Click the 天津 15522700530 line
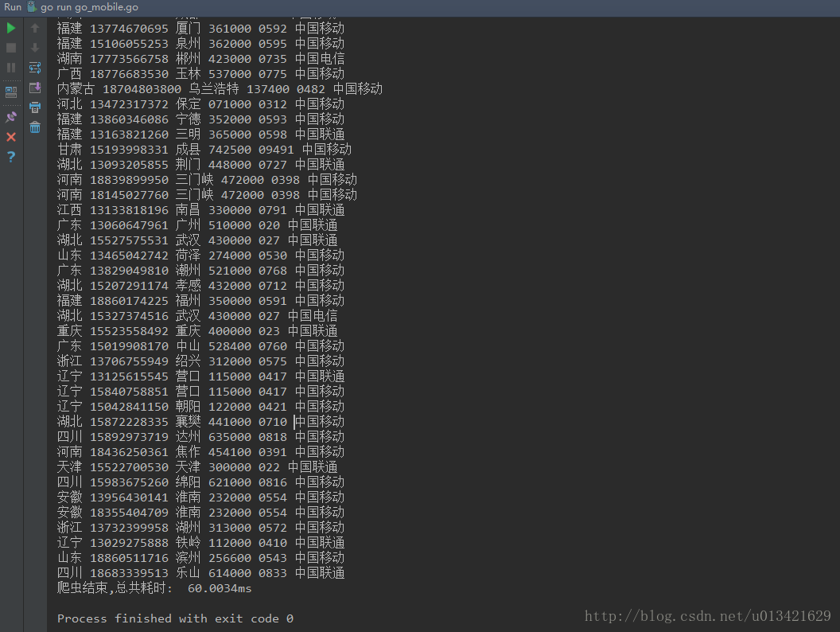The width and height of the screenshot is (840, 632). pos(197,467)
